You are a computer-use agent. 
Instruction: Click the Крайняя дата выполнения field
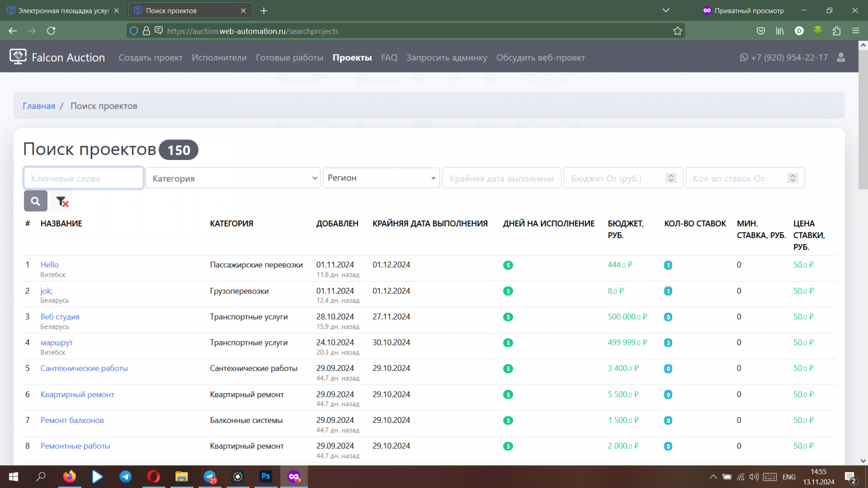501,178
